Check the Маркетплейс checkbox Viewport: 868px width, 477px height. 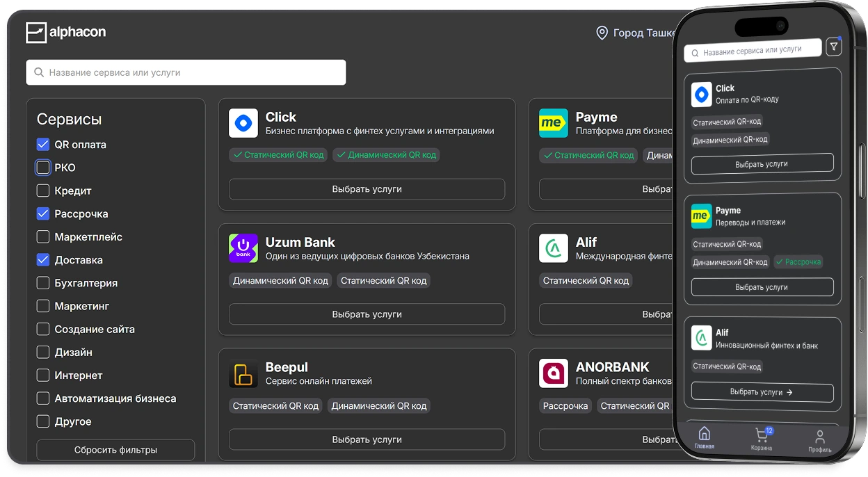click(x=43, y=237)
